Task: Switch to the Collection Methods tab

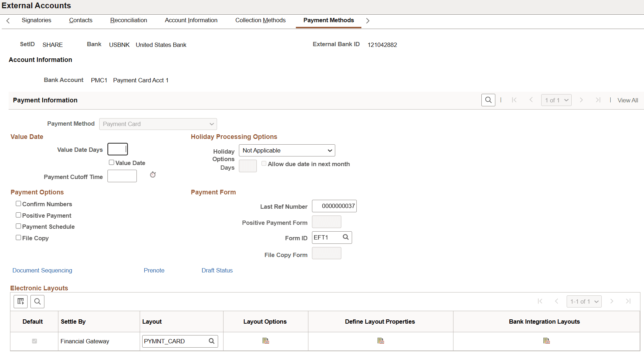Action: 260,20
